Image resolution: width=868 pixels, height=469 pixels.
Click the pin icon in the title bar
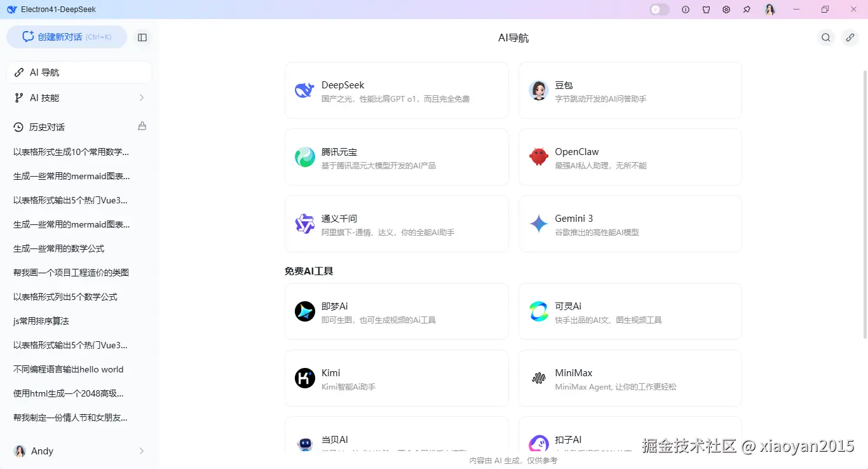[x=747, y=9]
